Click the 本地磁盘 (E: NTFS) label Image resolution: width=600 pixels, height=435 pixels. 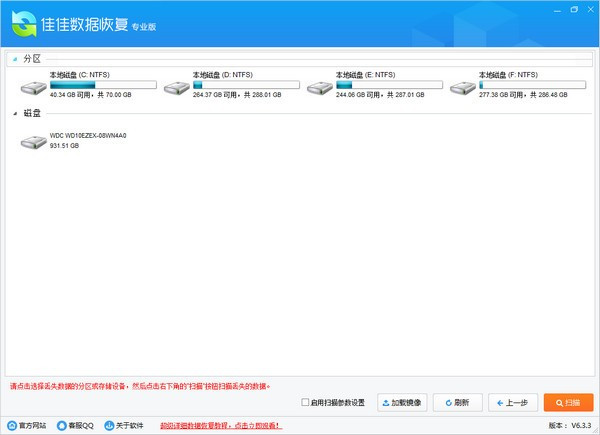click(365, 75)
